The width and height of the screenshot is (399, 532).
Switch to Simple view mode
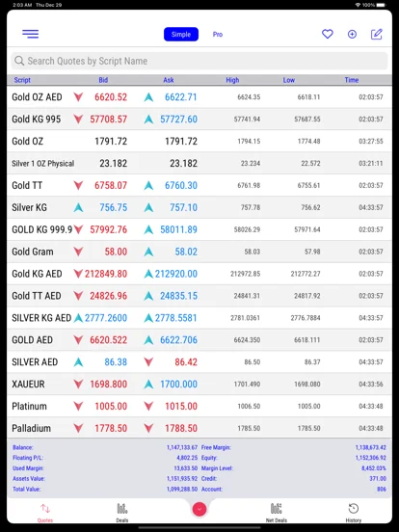pos(181,35)
